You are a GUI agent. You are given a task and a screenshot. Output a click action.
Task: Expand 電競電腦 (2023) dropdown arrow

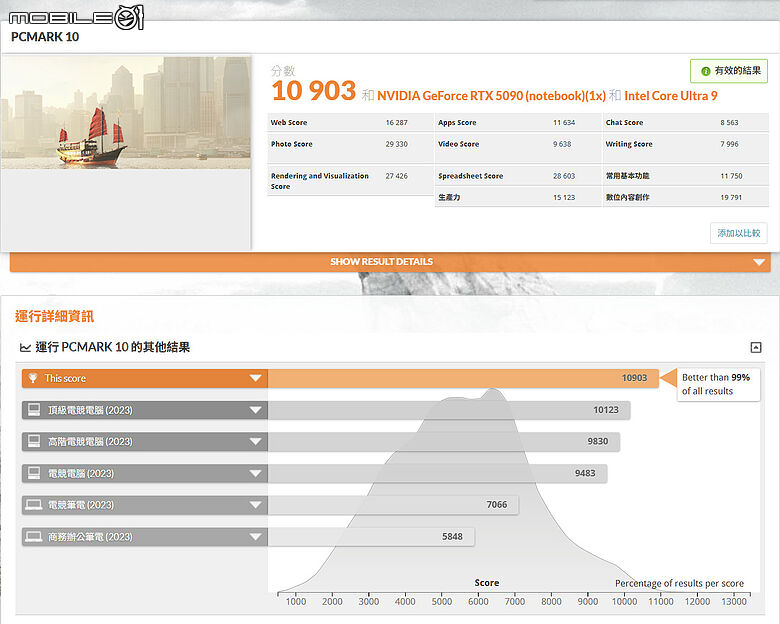(256, 473)
